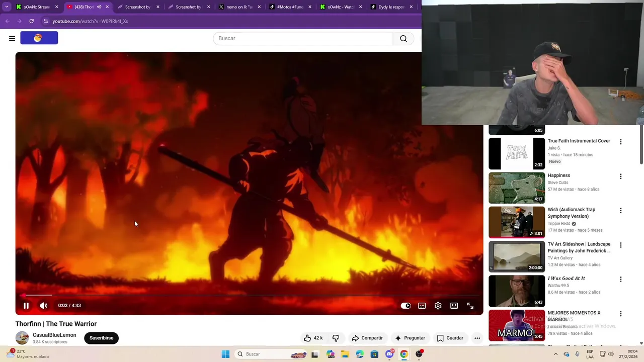Open options for Wish Audiomack Trap video
The width and height of the screenshot is (644, 362).
(620, 211)
